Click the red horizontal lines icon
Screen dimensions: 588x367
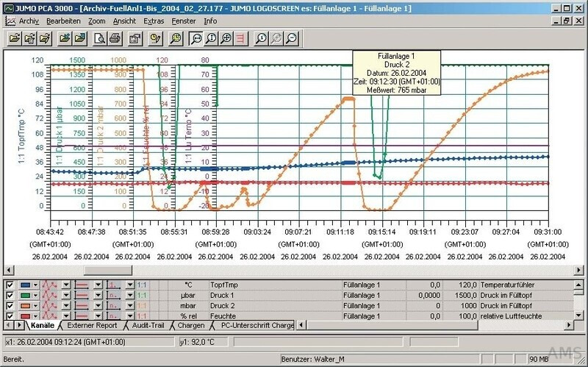242,38
